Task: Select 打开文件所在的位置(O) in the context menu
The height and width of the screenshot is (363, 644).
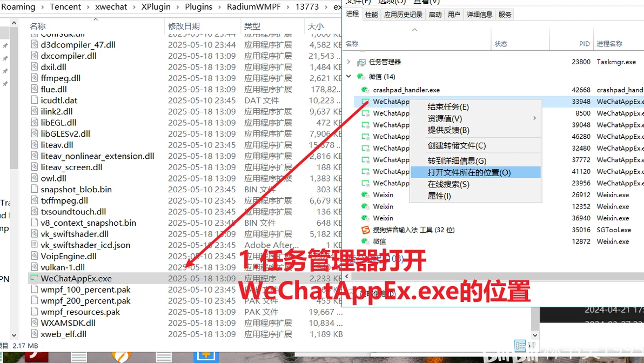Action: pos(475,172)
